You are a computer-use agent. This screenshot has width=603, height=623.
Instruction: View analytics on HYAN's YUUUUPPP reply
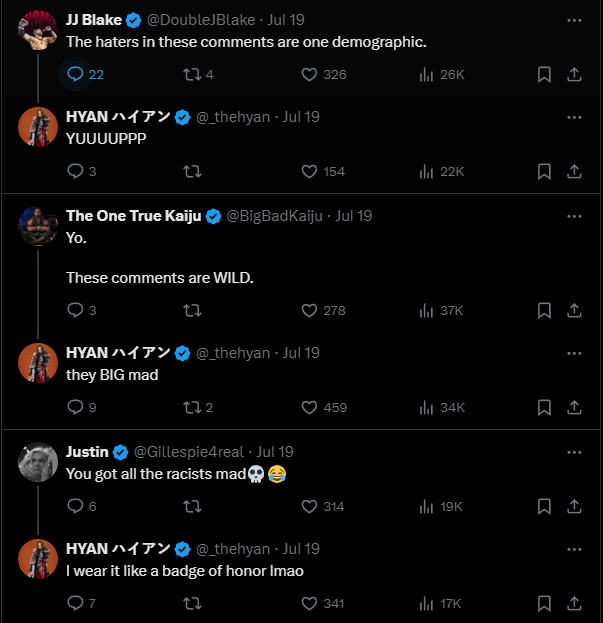[428, 171]
